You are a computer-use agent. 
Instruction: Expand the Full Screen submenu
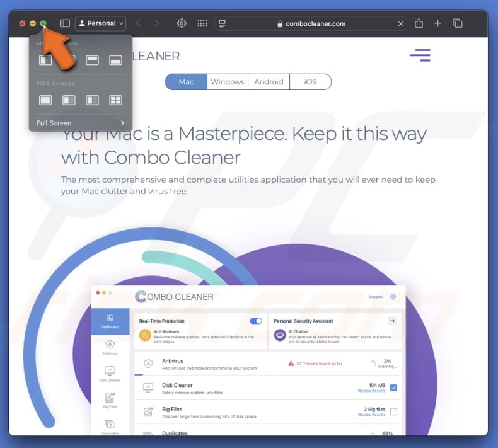click(80, 123)
